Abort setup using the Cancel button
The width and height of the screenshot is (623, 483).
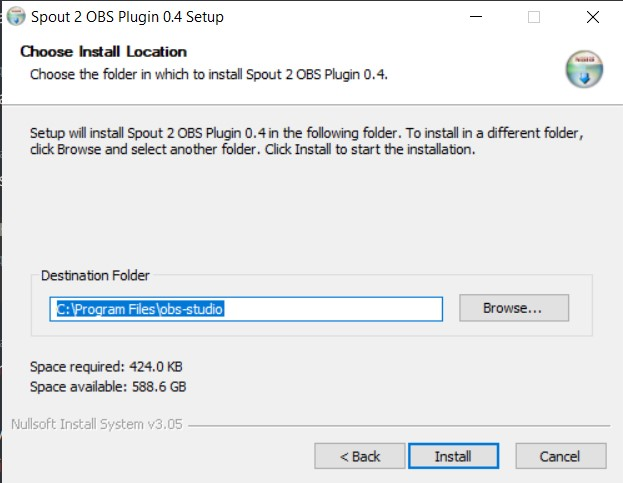click(x=561, y=456)
